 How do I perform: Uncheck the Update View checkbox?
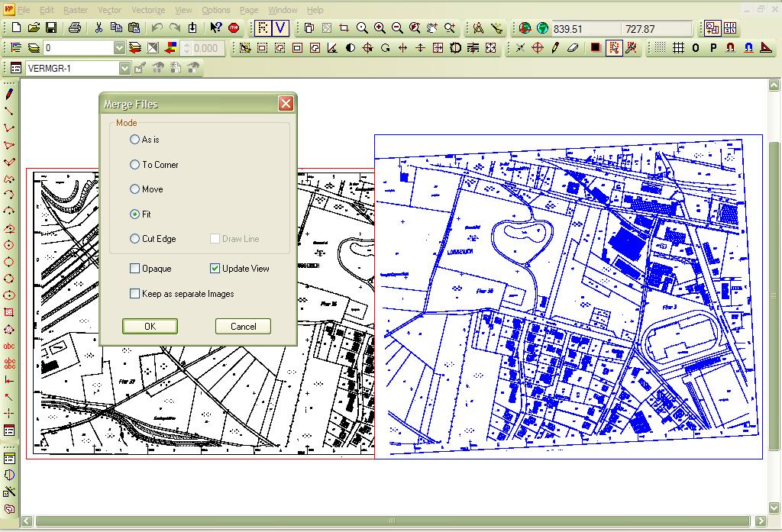[x=215, y=269]
